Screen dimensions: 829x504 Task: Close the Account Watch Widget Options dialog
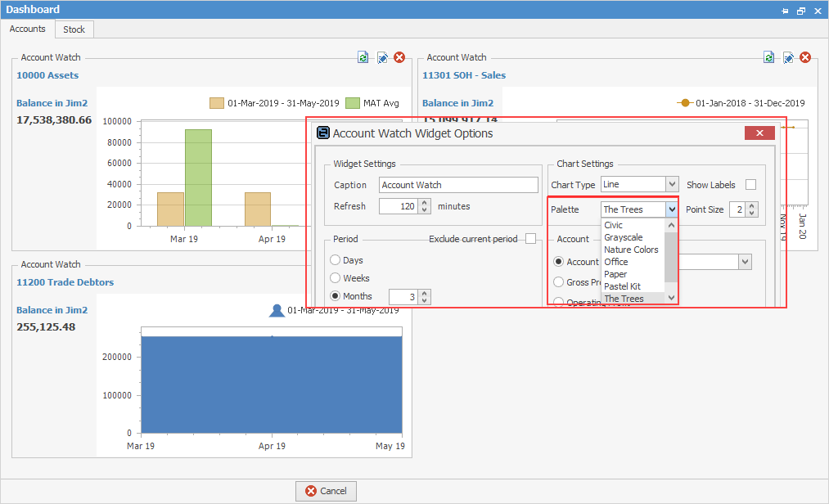point(759,133)
